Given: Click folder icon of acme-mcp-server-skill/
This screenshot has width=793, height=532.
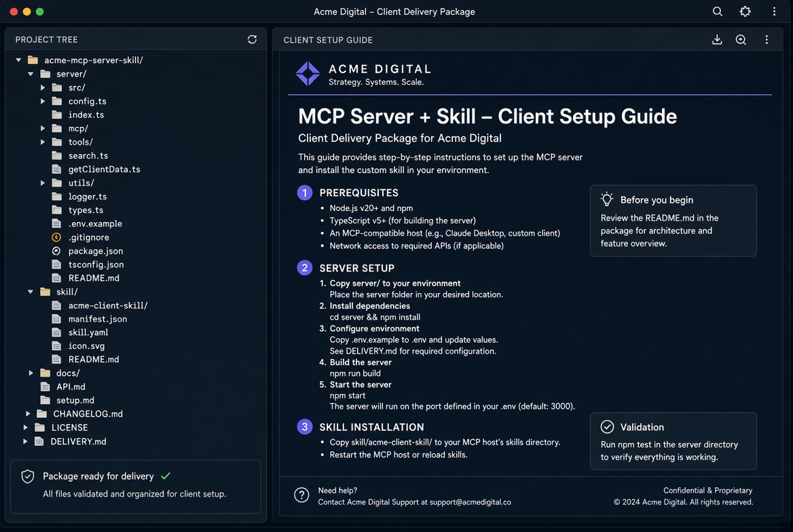Looking at the screenshot, I should coord(33,60).
